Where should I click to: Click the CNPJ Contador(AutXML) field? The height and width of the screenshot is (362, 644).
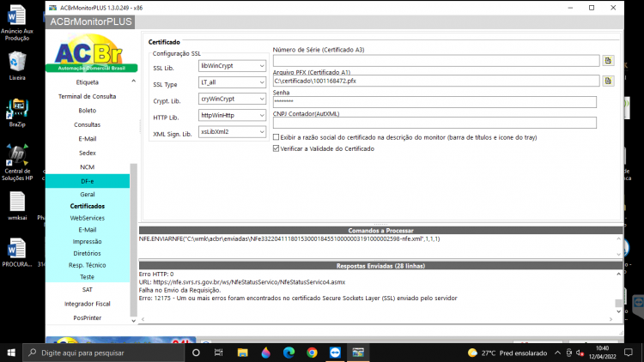tap(434, 123)
